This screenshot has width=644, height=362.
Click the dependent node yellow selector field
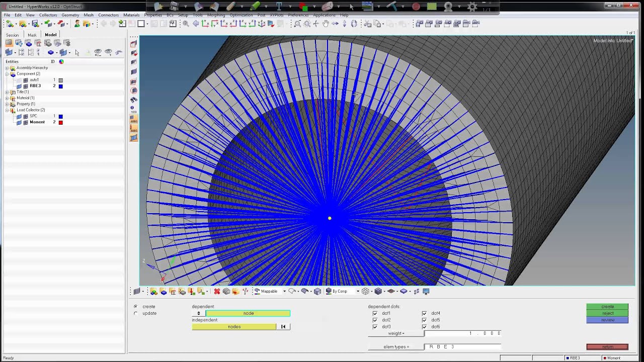[x=248, y=313]
